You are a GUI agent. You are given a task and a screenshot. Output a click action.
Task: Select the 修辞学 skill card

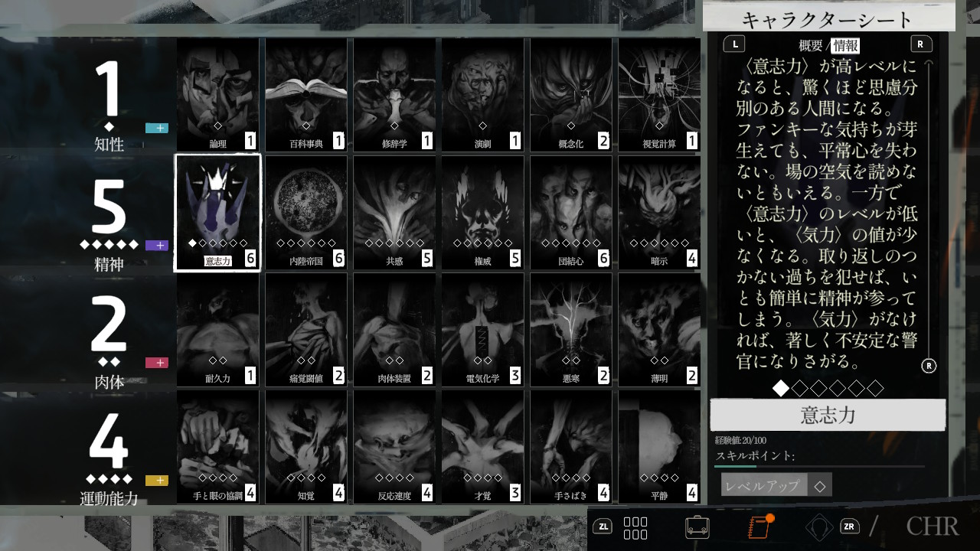click(x=394, y=95)
